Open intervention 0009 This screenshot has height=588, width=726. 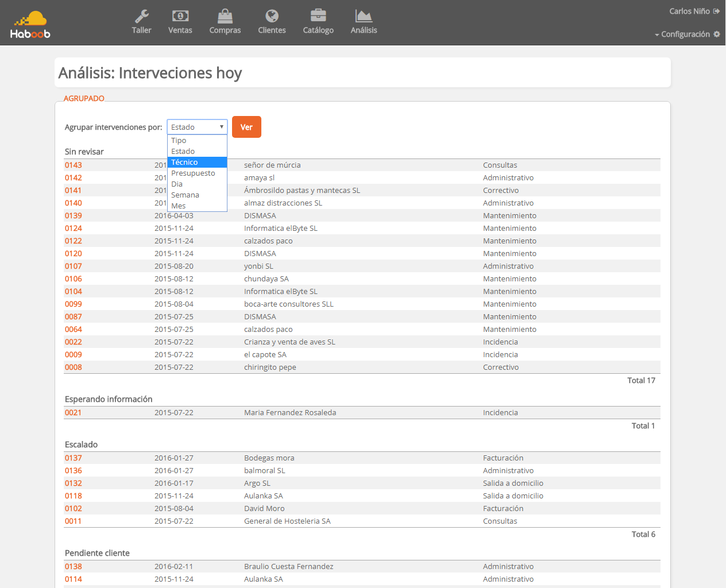point(74,355)
